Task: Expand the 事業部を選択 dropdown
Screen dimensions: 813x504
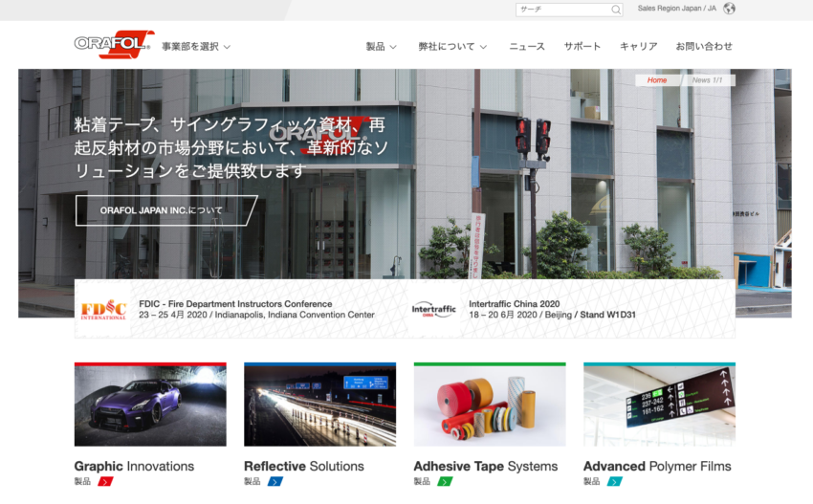Action: click(x=196, y=47)
